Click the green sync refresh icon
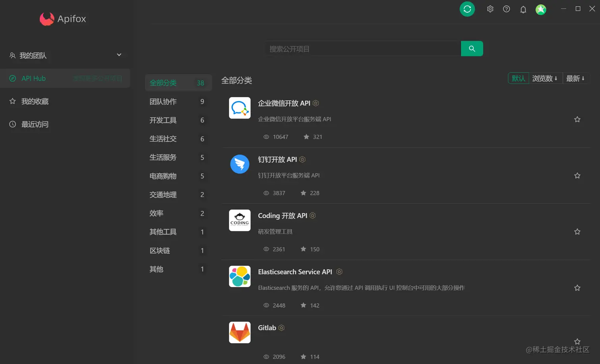 (x=467, y=9)
